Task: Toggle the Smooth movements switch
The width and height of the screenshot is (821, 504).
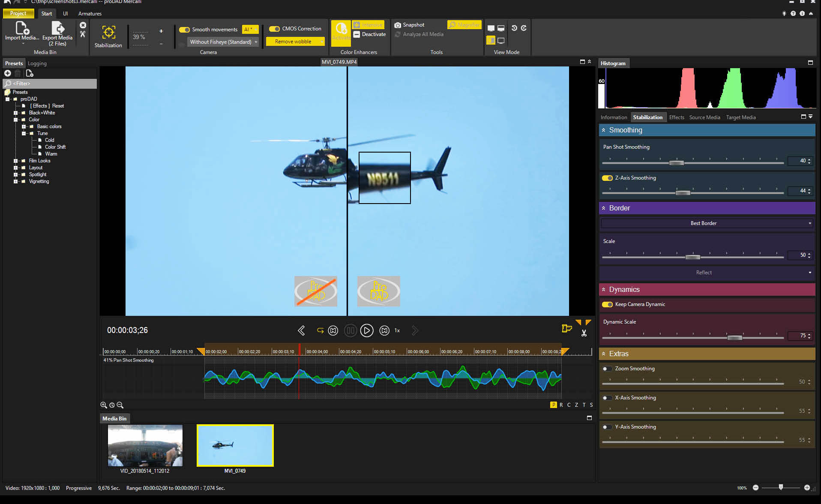Action: tap(184, 30)
